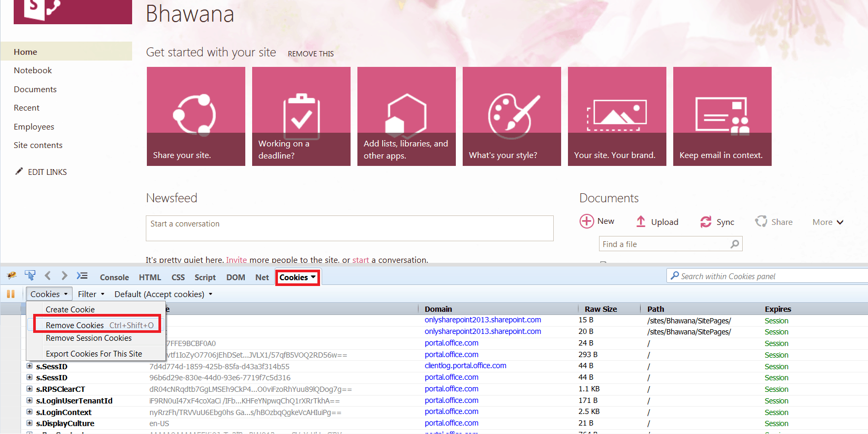Open the Working on a deadline tile
Viewport: 868px width, 434px height.
pos(301,116)
